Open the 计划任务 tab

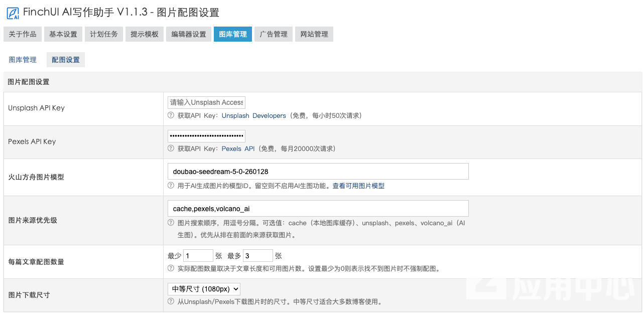coord(103,34)
